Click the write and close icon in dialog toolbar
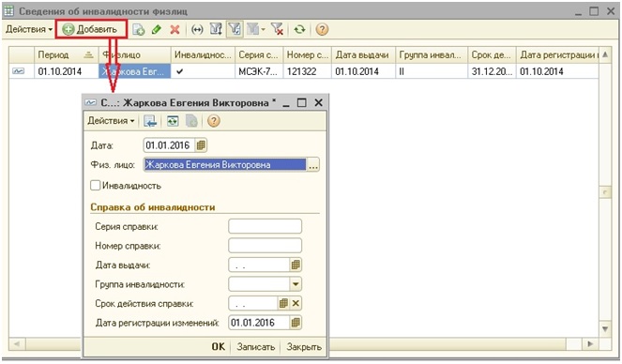This screenshot has height=364, width=622. pos(150,121)
